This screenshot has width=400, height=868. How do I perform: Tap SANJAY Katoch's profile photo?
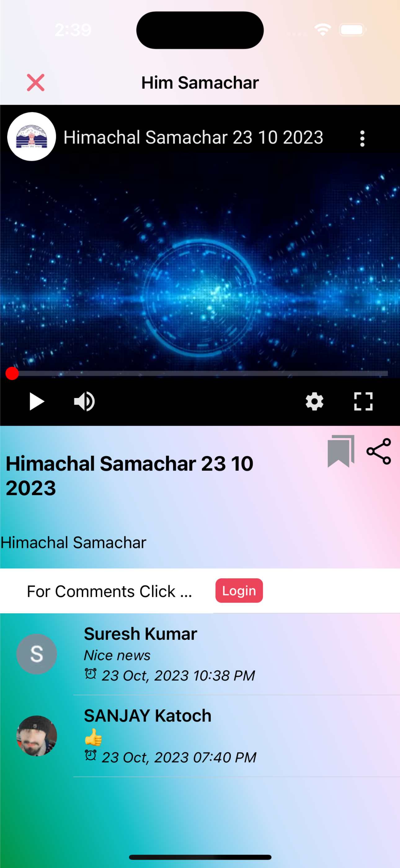point(37,735)
